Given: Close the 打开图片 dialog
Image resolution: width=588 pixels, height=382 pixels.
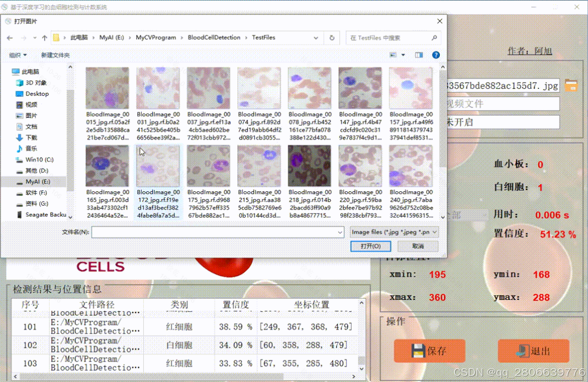Looking at the screenshot, I should pyautogui.click(x=440, y=21).
